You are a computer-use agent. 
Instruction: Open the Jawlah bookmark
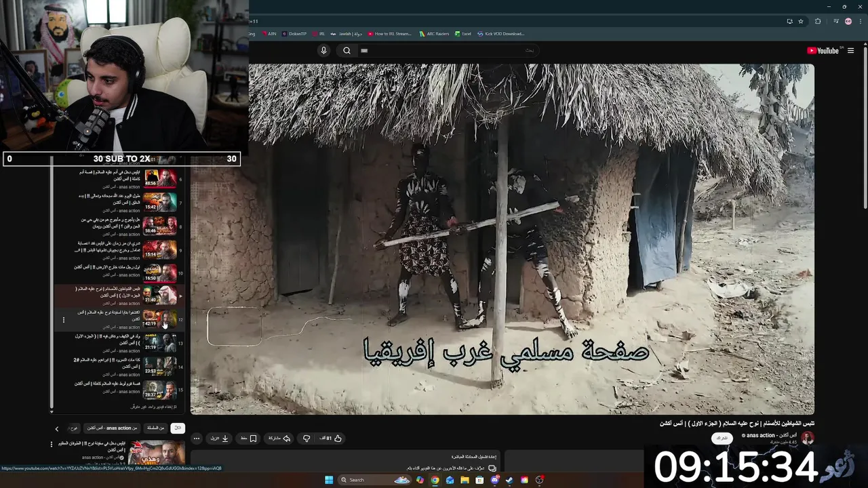[346, 33]
